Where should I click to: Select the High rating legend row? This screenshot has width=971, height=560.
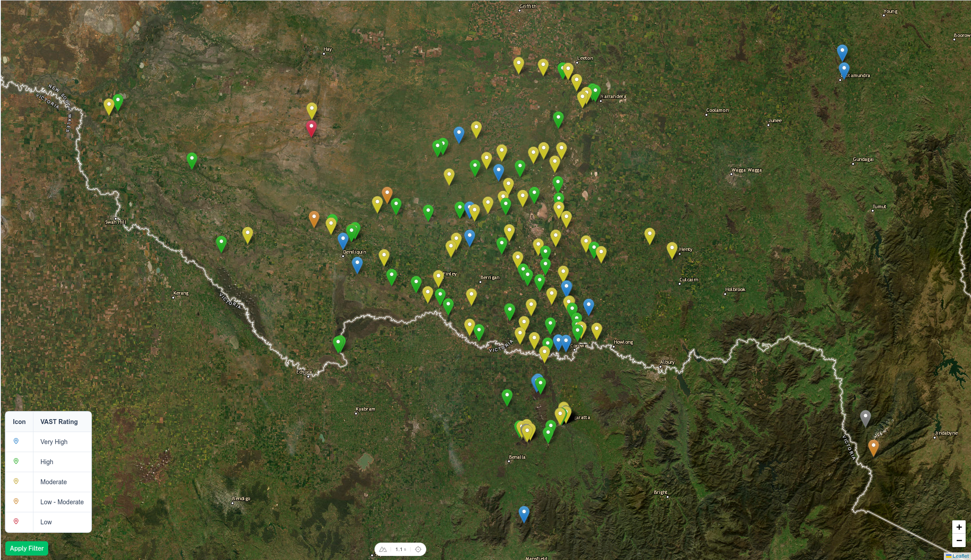point(47,462)
